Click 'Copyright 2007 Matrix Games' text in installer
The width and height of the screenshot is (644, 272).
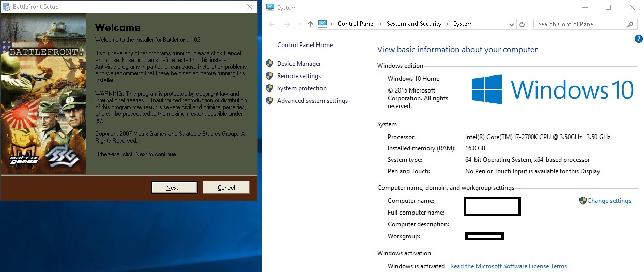click(171, 137)
